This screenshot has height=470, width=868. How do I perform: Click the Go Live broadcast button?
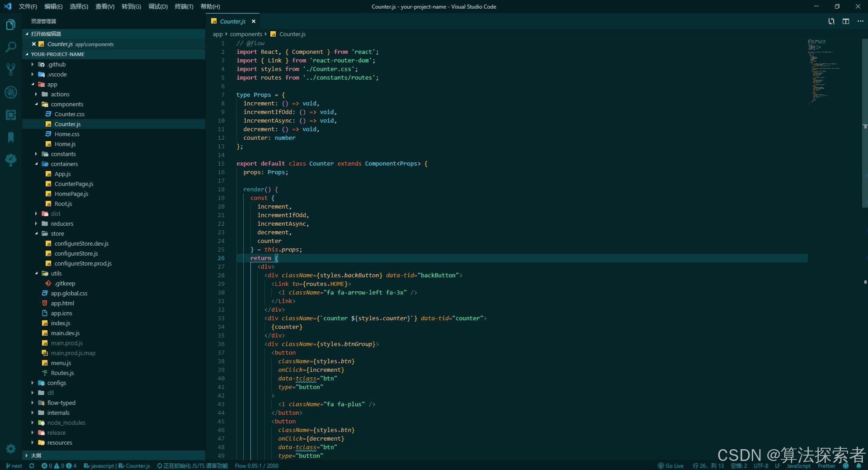pos(670,465)
